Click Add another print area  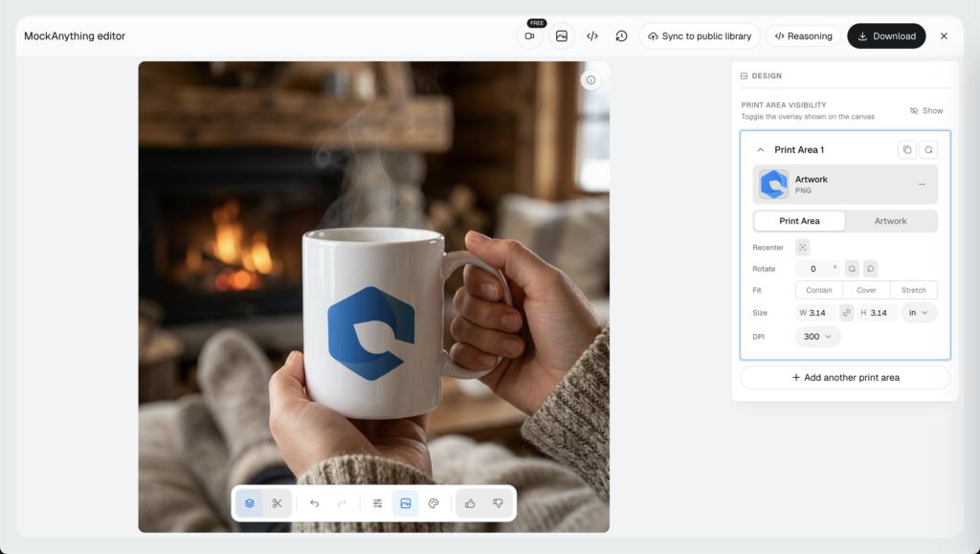[x=845, y=377]
